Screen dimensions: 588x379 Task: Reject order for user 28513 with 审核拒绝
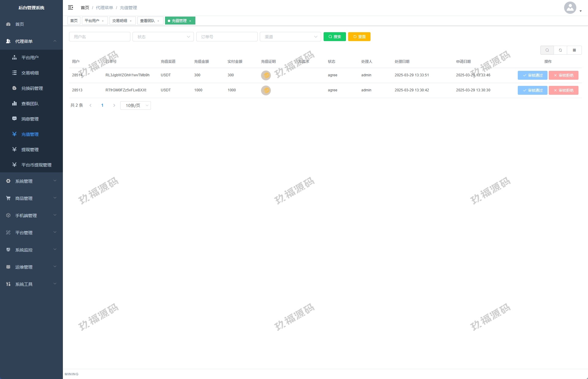click(563, 90)
